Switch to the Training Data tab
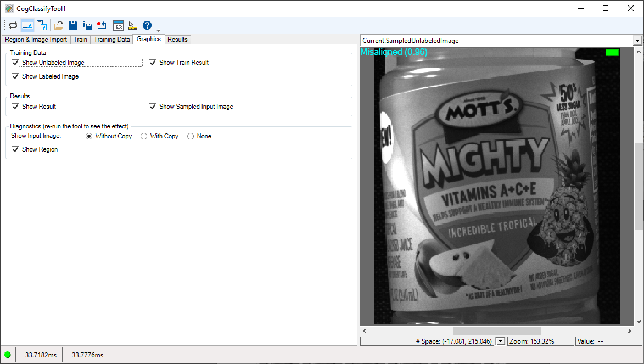The width and height of the screenshot is (644, 364). pos(111,40)
